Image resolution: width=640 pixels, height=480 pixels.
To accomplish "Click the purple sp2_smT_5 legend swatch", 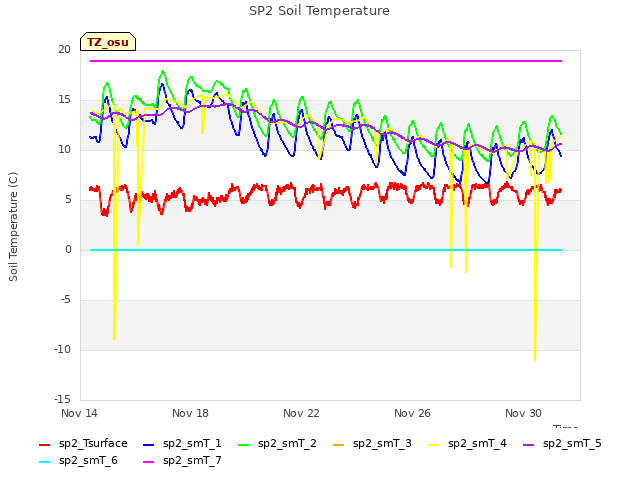I will click(x=529, y=444).
